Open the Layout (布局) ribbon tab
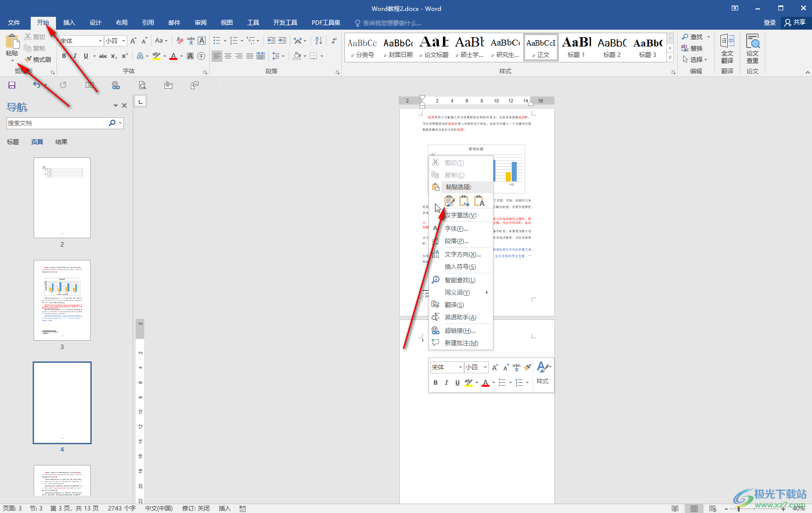The height and width of the screenshot is (513, 812). click(x=122, y=23)
